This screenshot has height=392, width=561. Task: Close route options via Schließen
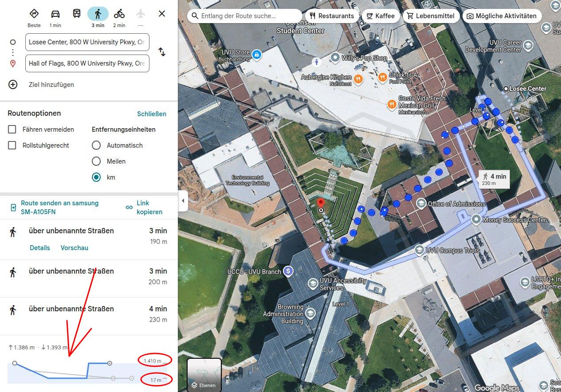pyautogui.click(x=152, y=114)
